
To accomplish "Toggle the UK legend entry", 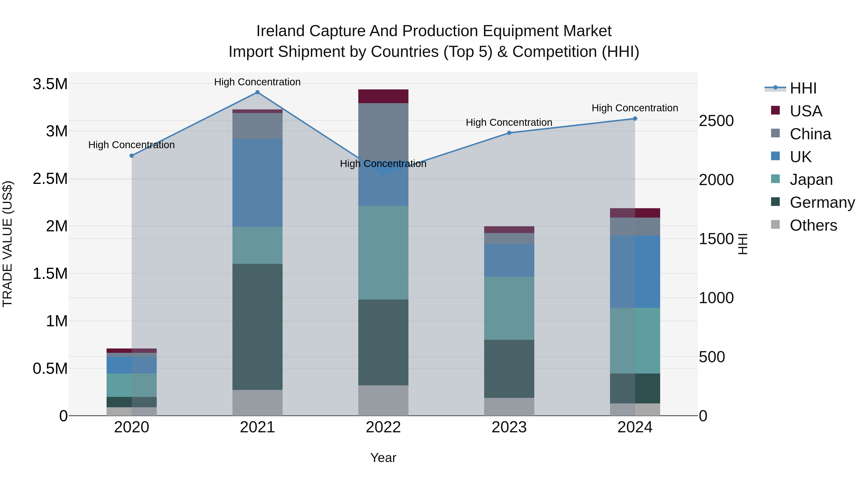I will point(791,157).
